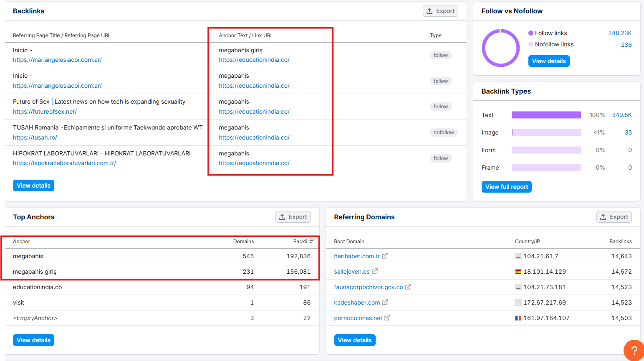Click the light Nofollow links legend dot
644x361 pixels.
tap(531, 44)
